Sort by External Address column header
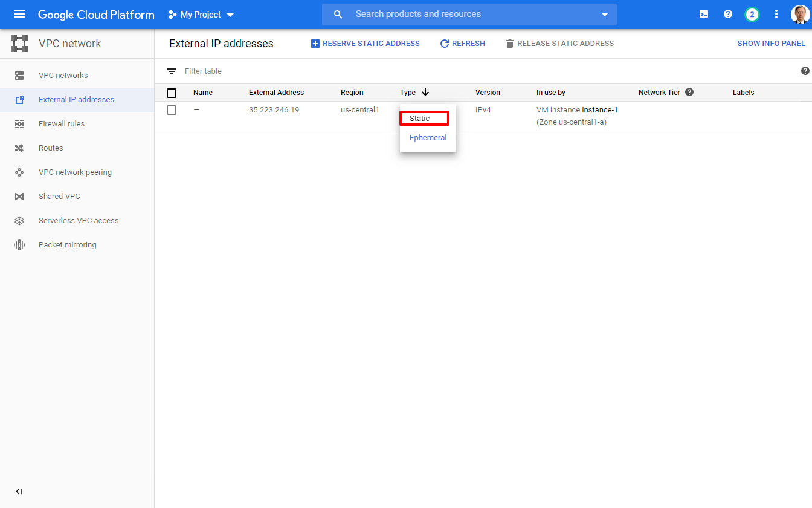812x508 pixels. pyautogui.click(x=276, y=93)
